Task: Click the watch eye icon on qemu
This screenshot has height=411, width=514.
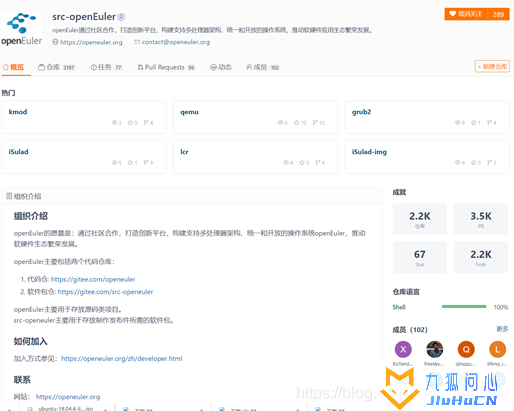Action: coord(281,123)
